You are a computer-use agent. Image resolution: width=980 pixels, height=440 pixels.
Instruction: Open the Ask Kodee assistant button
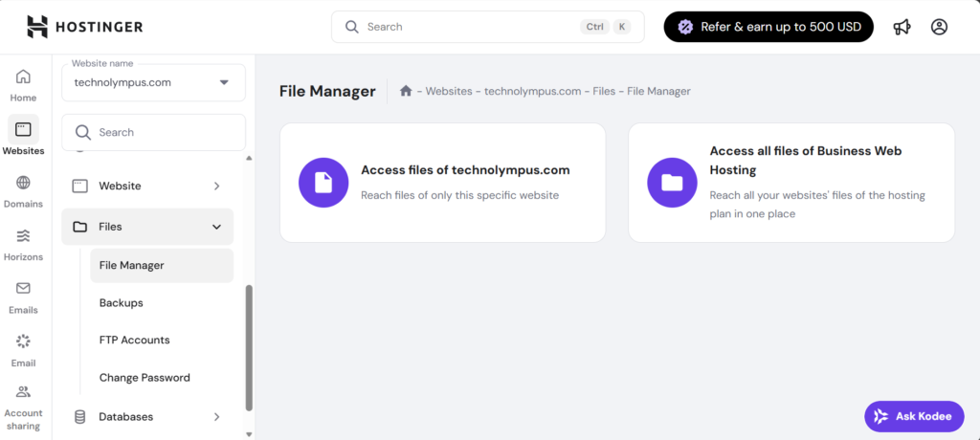[914, 416]
